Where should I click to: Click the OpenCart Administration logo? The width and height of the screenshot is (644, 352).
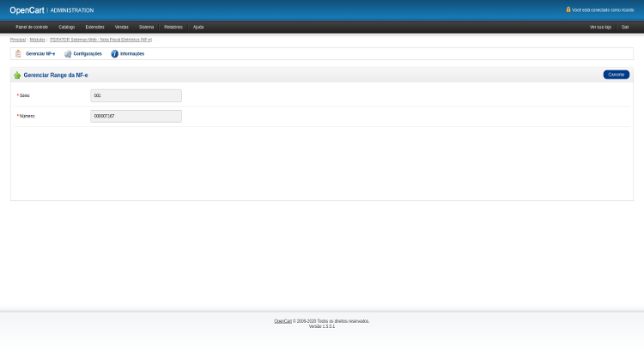[52, 10]
